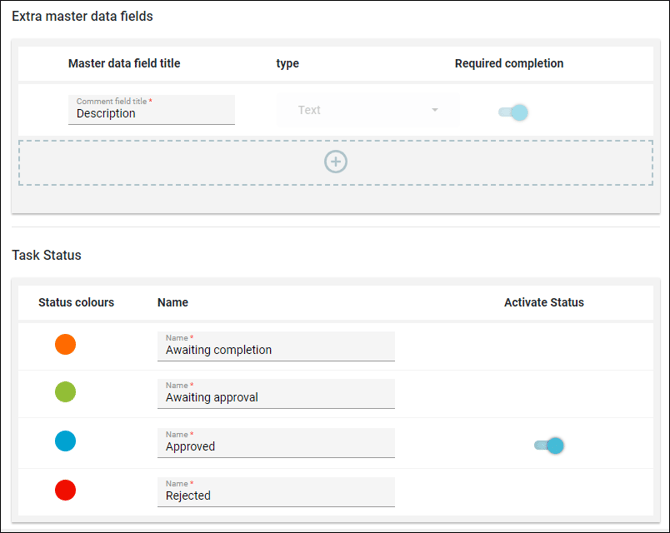Screen dimensions: 670x533
Task: Toggle Required completion for Description field
Action: pos(514,112)
